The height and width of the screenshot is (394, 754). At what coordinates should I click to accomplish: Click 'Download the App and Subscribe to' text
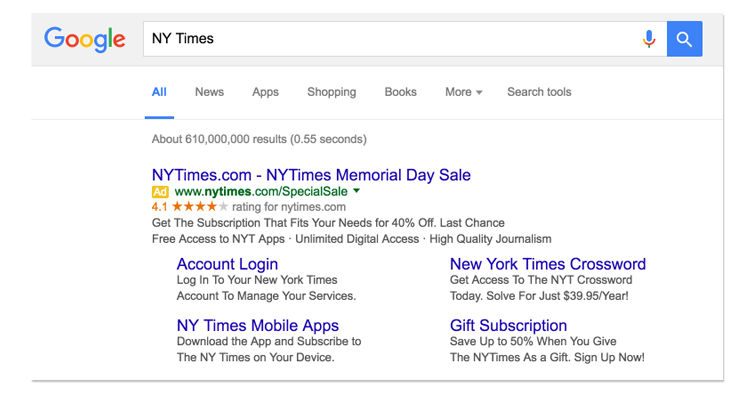pos(269,342)
